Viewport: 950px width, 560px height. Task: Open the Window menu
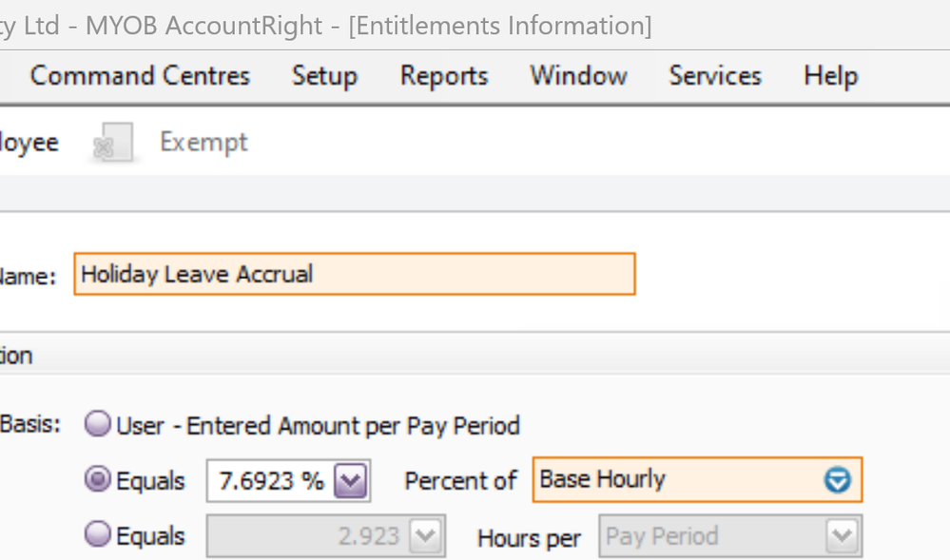pos(578,76)
